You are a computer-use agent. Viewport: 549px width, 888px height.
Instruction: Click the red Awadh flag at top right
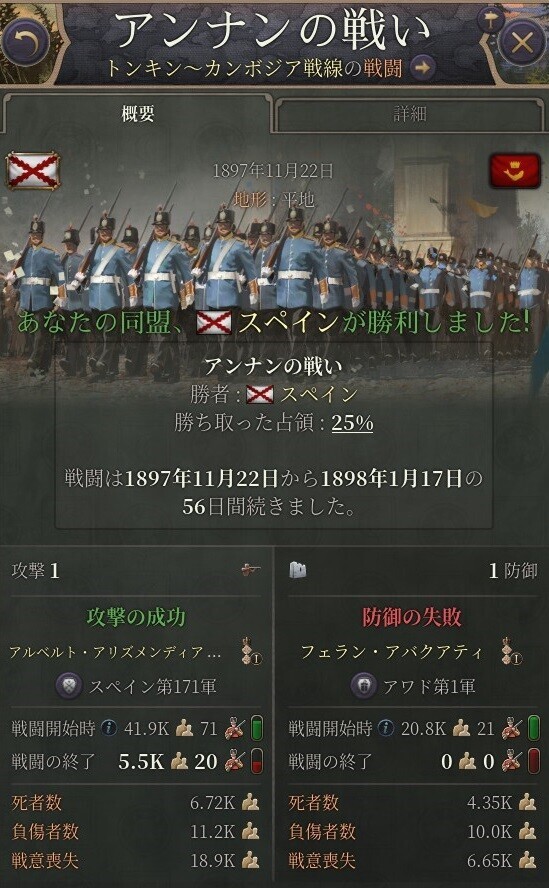pos(515,170)
